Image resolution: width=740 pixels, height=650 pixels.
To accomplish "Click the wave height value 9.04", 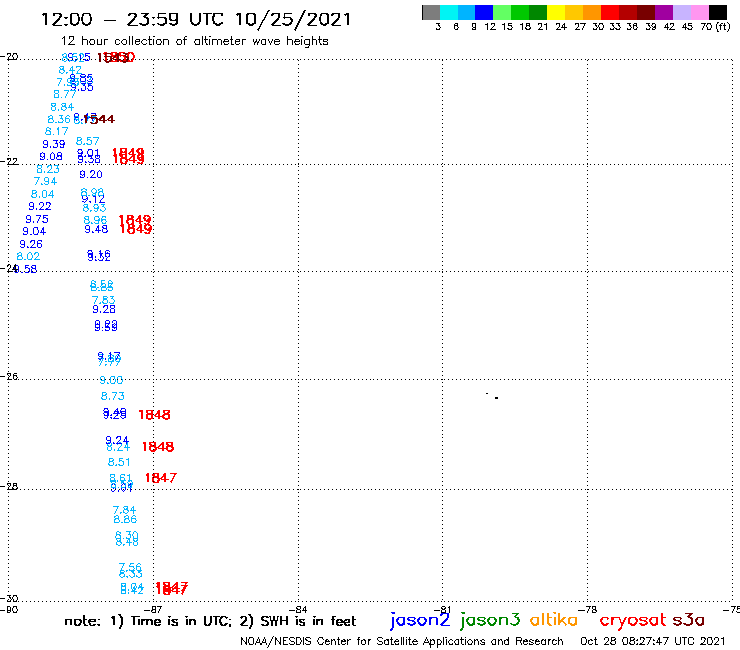I will 34,231.
